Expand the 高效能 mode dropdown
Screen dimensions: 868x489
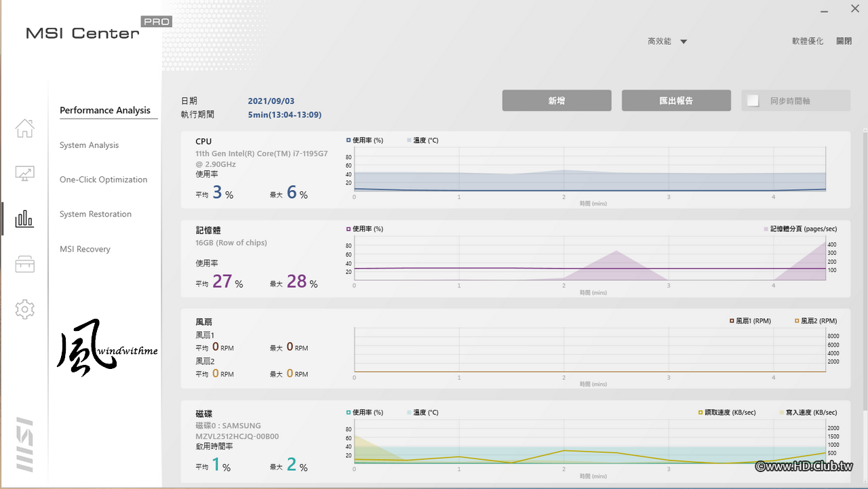click(667, 41)
